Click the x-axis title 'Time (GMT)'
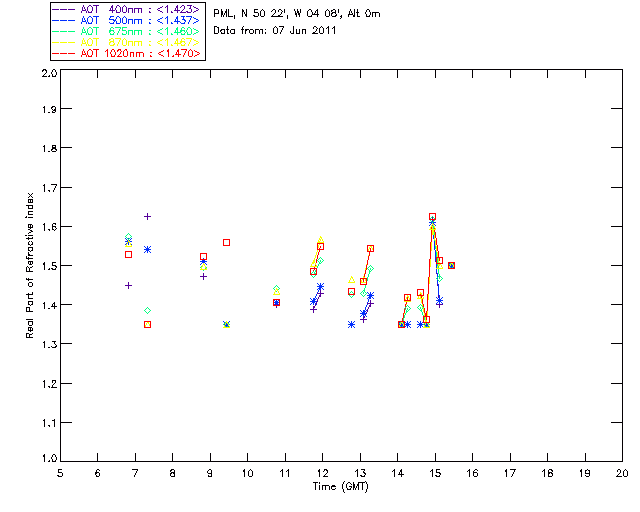 341,487
